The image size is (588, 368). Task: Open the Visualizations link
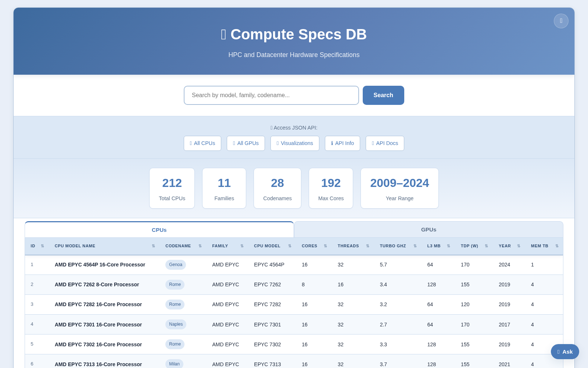295,143
